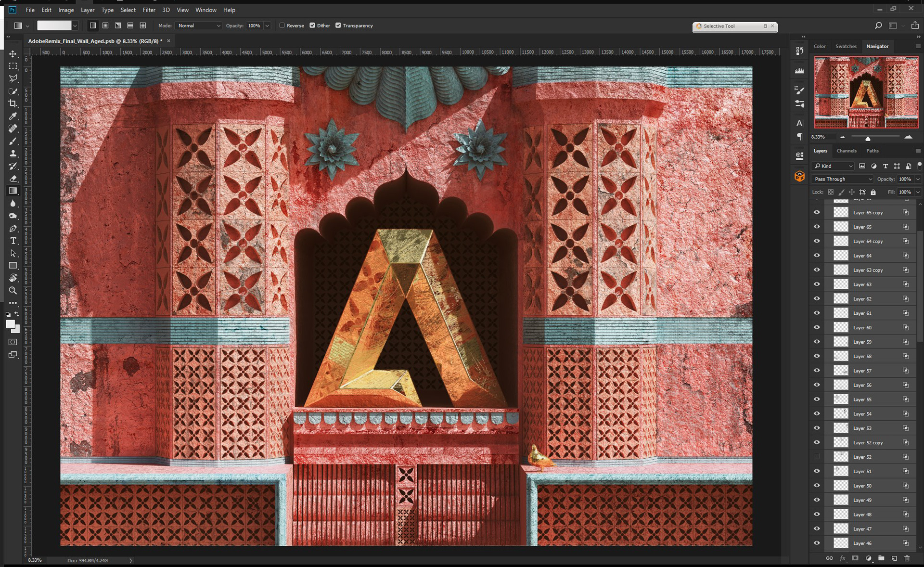Image resolution: width=924 pixels, height=567 pixels.
Task: Click the foreground color swatch
Action: [x=10, y=324]
